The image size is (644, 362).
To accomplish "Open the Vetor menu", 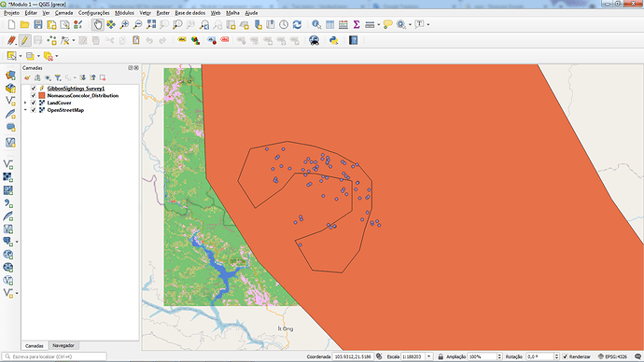I will click(x=145, y=13).
